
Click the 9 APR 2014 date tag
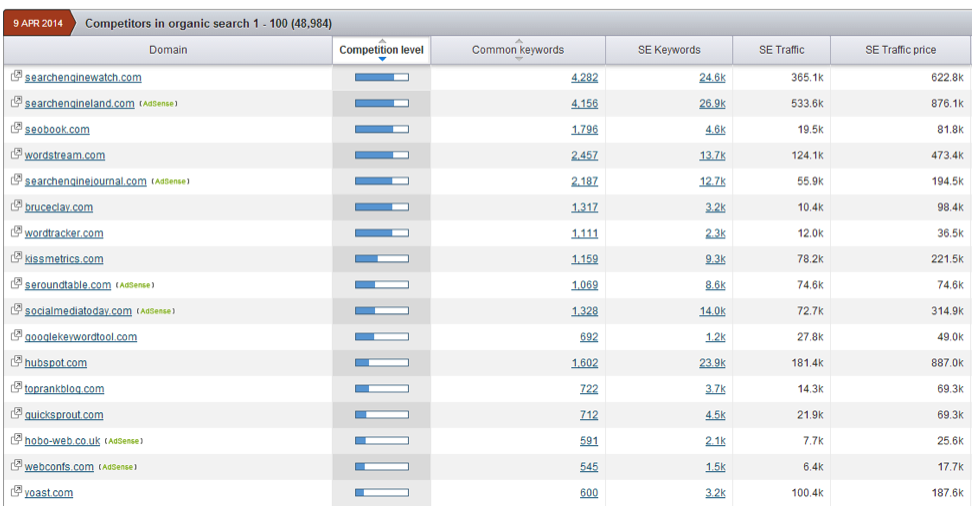(x=38, y=24)
